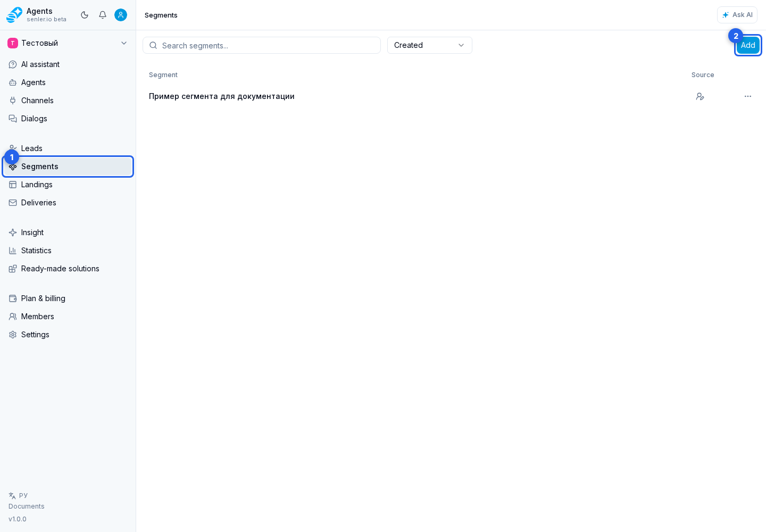
Task: Open Members page
Action: (x=68, y=317)
